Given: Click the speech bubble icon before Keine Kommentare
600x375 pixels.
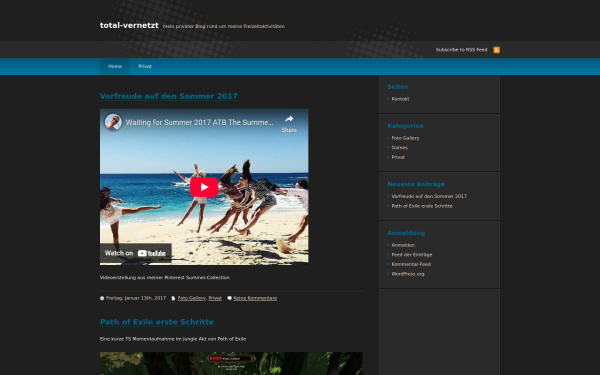Looking at the screenshot, I should tap(230, 298).
